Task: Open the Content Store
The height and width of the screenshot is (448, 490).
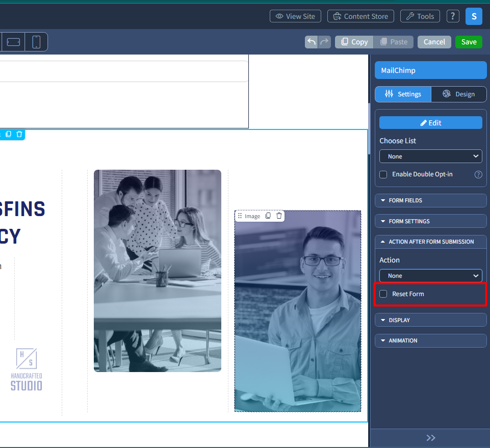Action: point(360,16)
